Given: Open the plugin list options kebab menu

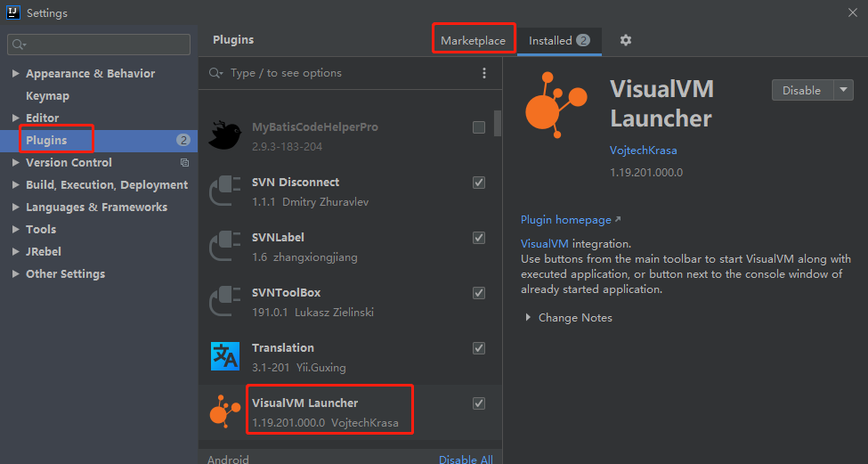Looking at the screenshot, I should 484,73.
